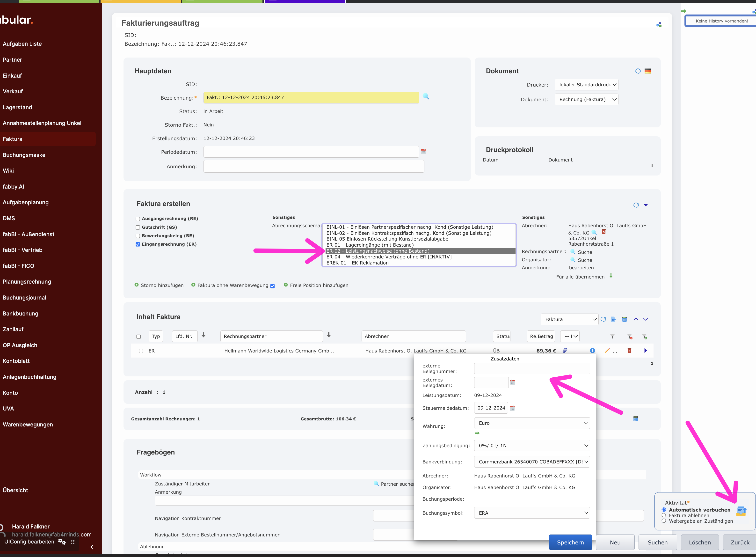The height and width of the screenshot is (557, 756).
Task: Click into the externe Belegnummer field
Action: tap(531, 368)
